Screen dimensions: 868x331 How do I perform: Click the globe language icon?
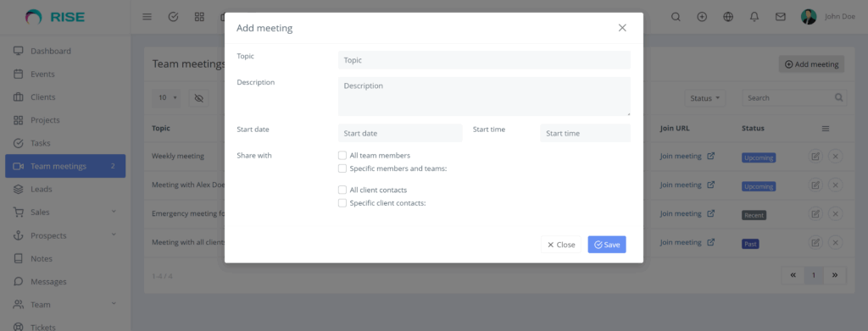[x=728, y=17]
